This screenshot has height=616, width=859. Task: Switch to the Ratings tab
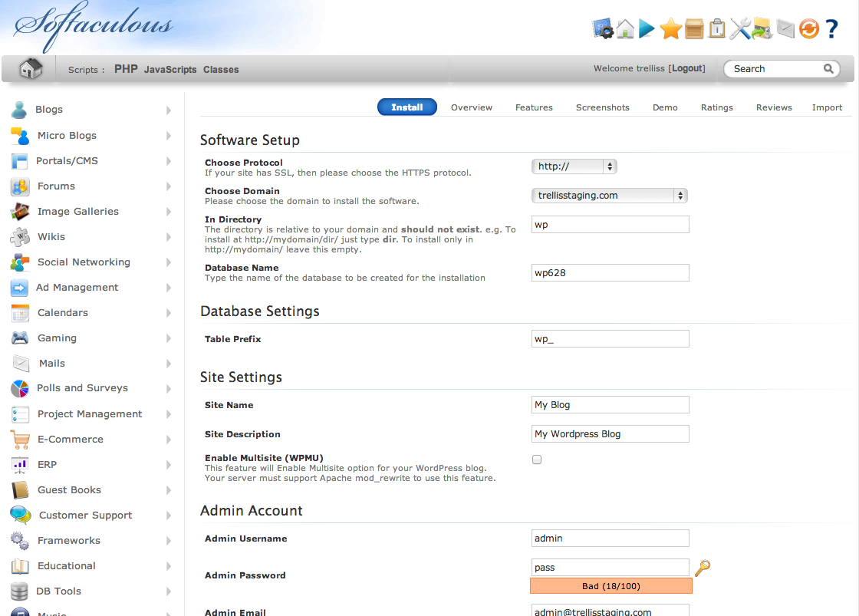point(716,107)
